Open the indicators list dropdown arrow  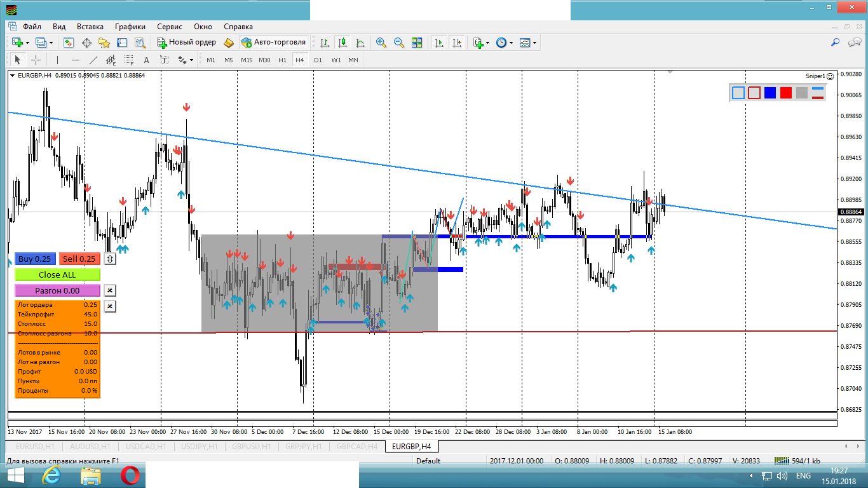coord(487,43)
